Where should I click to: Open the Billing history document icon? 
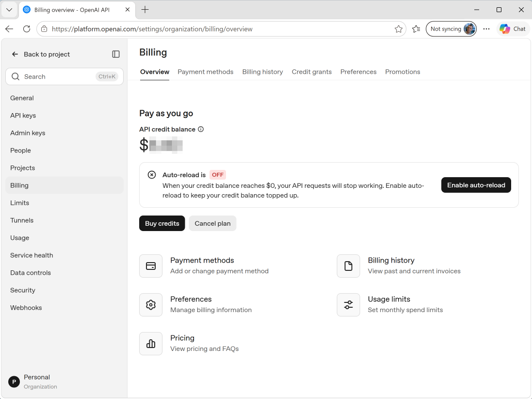click(349, 266)
